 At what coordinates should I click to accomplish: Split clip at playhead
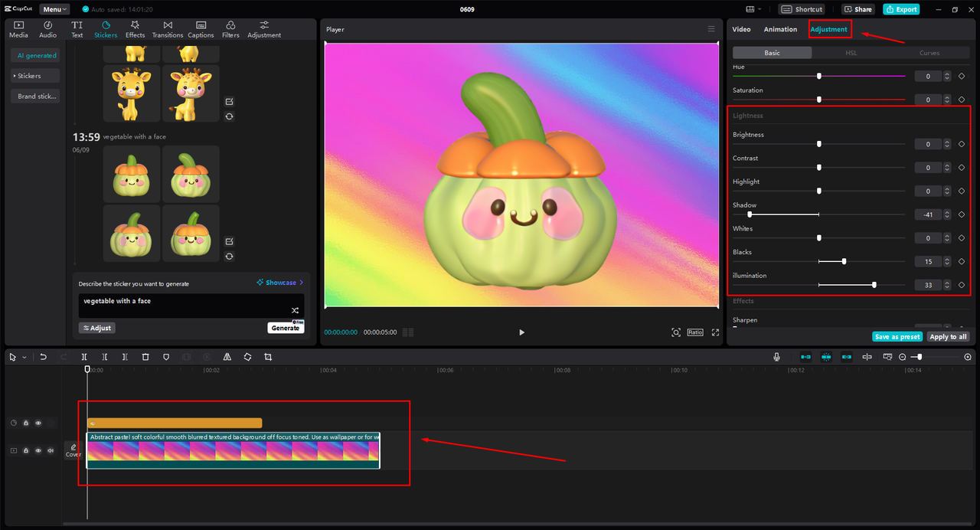coord(84,357)
